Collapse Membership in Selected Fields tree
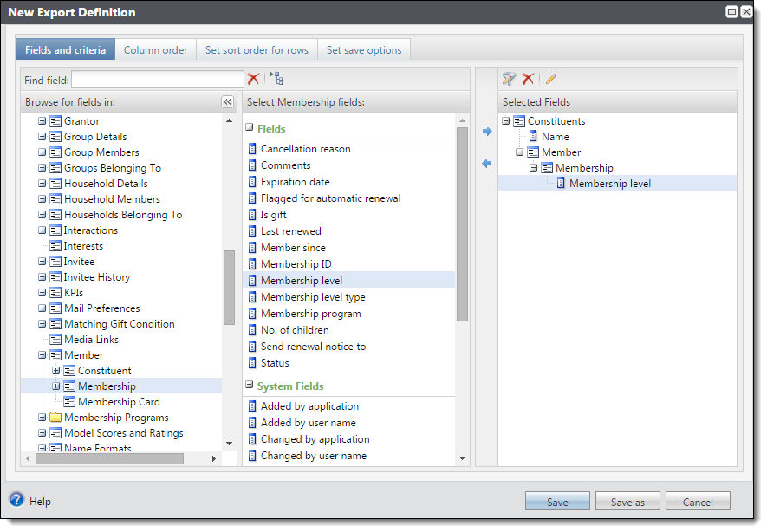 point(533,168)
